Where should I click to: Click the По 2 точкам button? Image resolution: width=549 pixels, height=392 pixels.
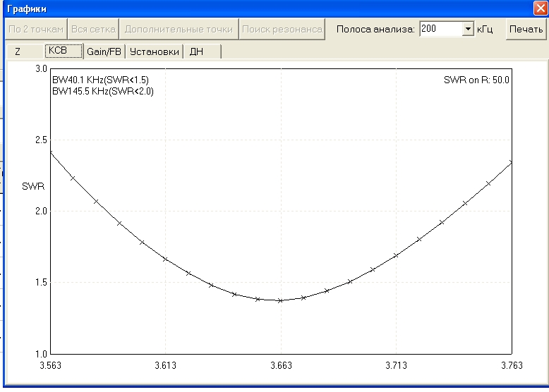coord(36,29)
